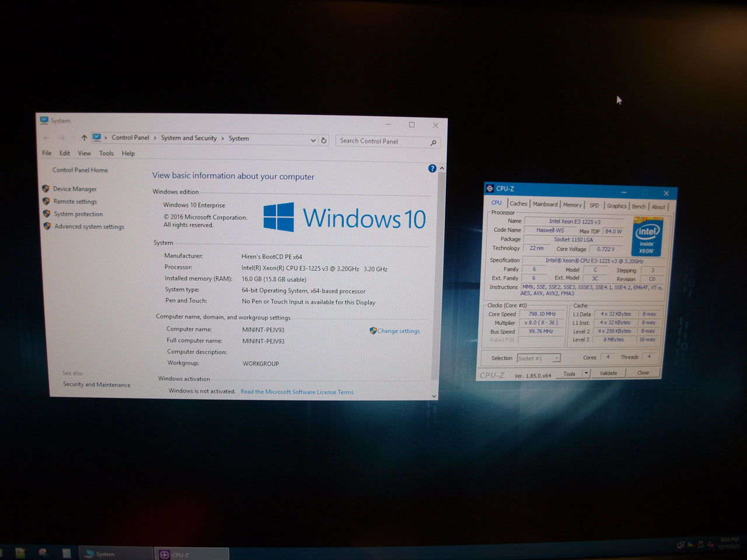Expand the chevron after Control Panel in the breadcrumb
Image resolution: width=747 pixels, height=560 pixels.
155,138
